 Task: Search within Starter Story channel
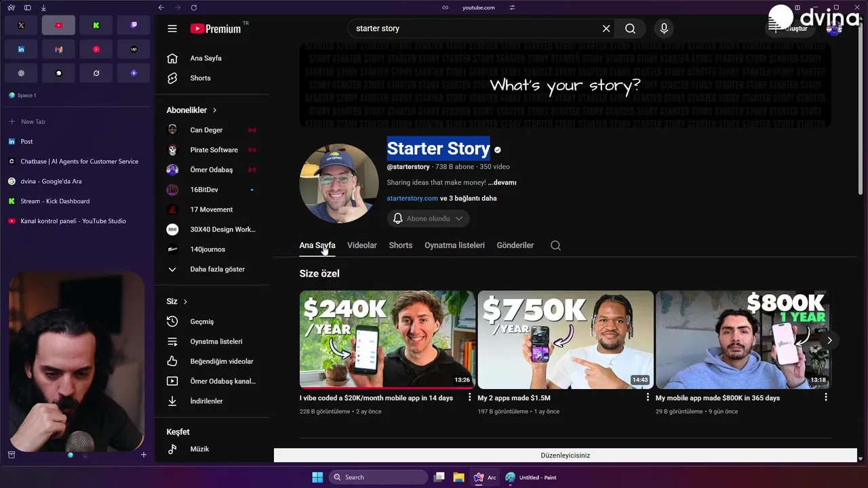(555, 245)
